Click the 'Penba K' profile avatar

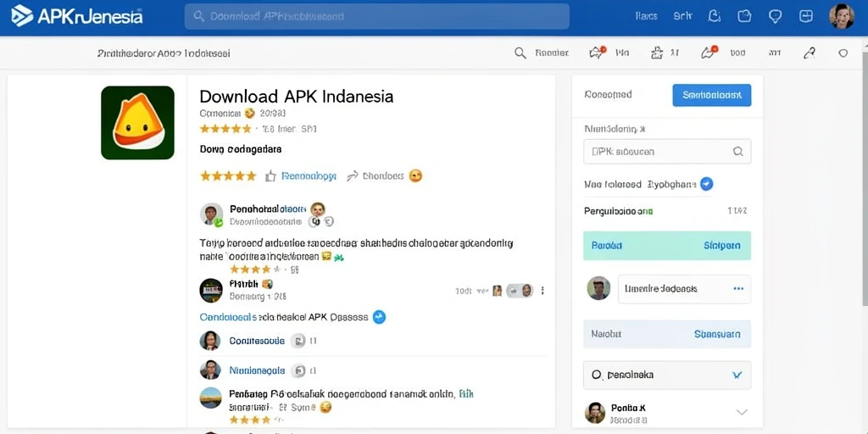[595, 413]
